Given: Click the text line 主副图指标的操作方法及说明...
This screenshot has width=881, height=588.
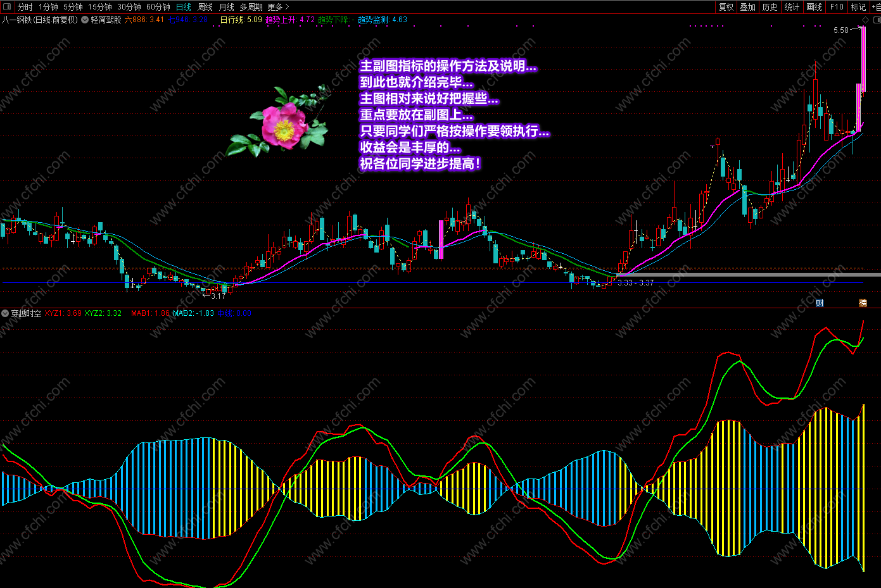Looking at the screenshot, I should tap(448, 66).
